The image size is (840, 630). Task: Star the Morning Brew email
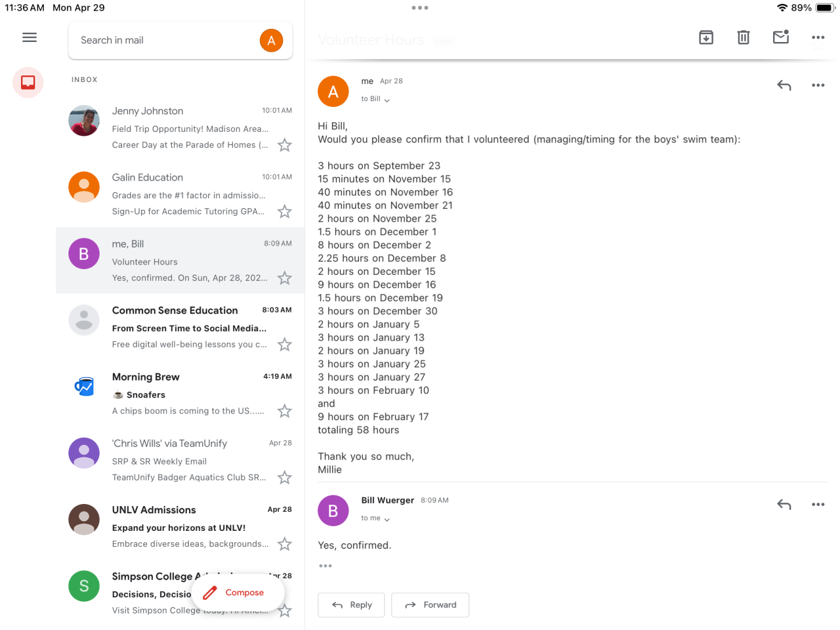coord(284,411)
